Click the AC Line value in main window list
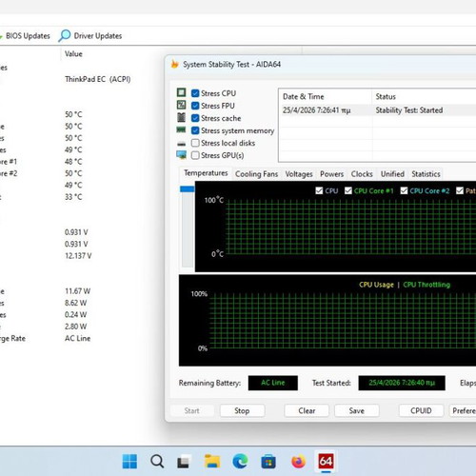Viewport: 476px width, 476px height. click(x=78, y=338)
